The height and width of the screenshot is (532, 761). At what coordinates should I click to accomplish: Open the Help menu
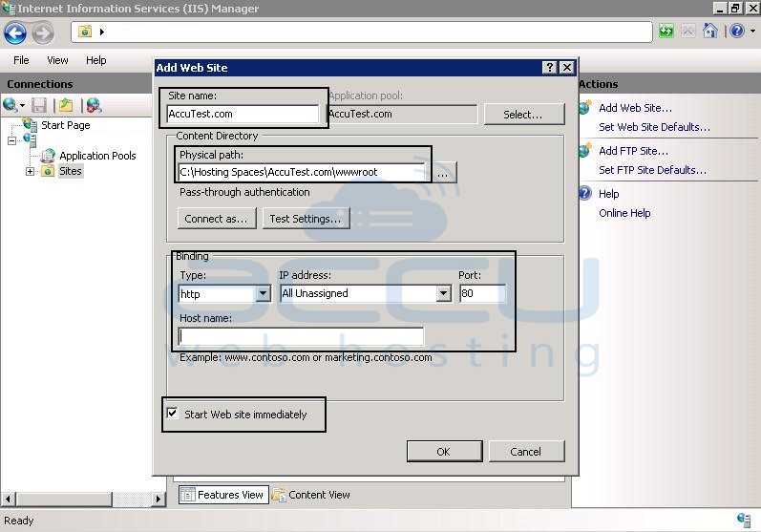(x=96, y=60)
